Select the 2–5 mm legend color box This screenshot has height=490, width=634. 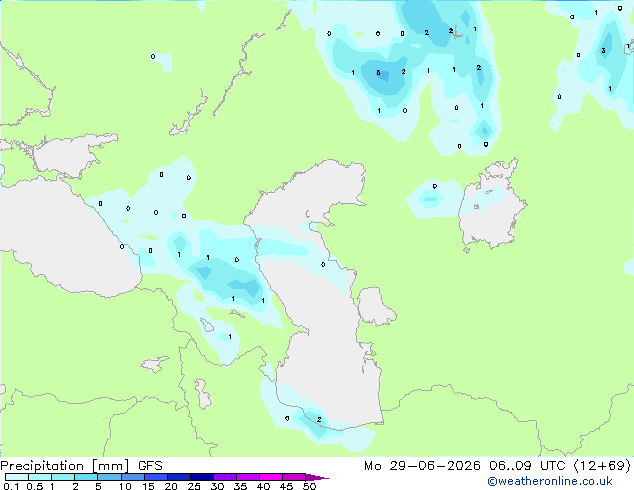86,477
